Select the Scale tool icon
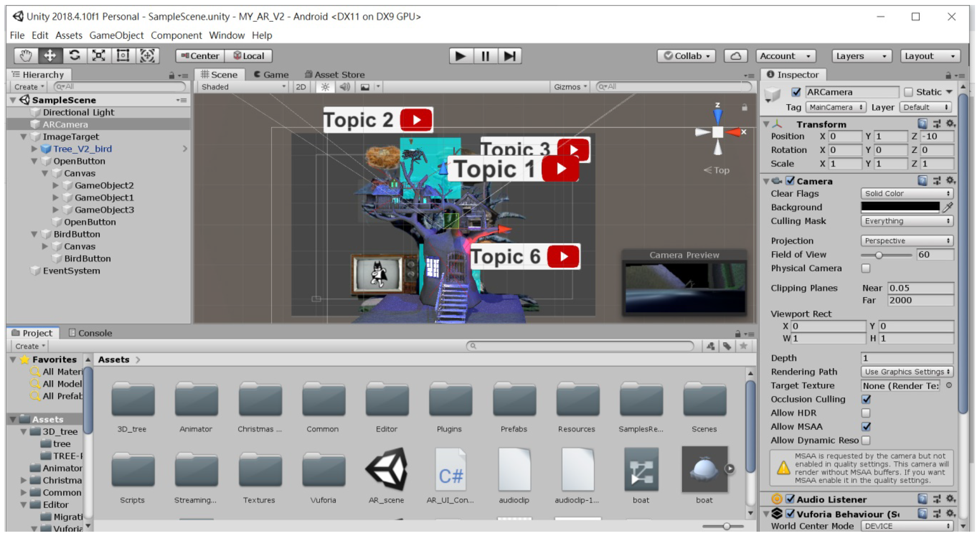This screenshot has width=980, height=538. click(x=99, y=56)
